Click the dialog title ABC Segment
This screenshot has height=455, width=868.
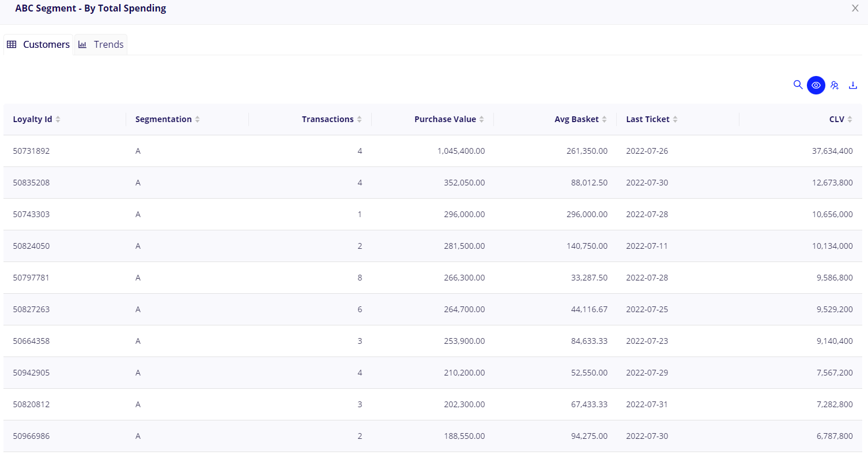click(90, 9)
